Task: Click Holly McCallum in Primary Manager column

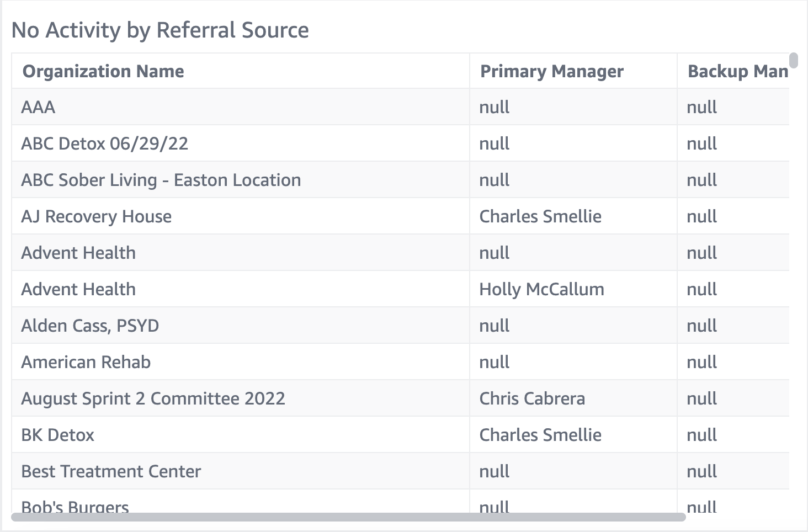Action: [541, 289]
